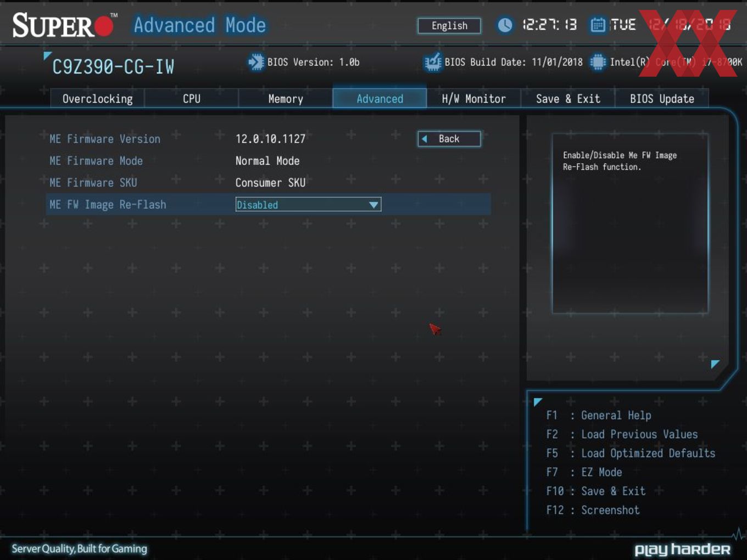Click the F10 Save & Exit entry

(595, 491)
